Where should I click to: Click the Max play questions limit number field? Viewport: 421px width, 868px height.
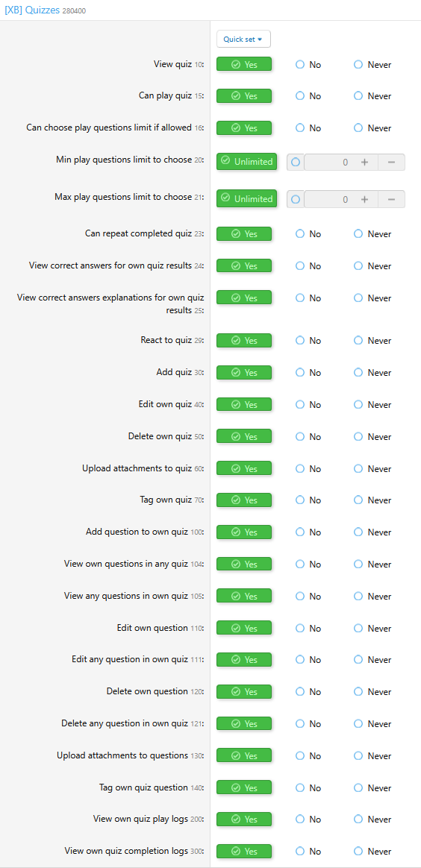tap(328, 199)
